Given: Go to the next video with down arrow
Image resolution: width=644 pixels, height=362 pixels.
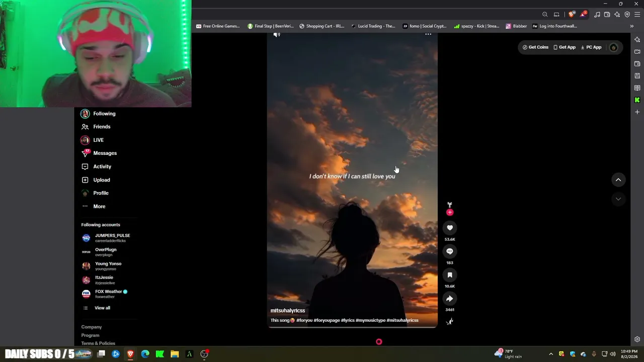Looking at the screenshot, I should (x=618, y=199).
